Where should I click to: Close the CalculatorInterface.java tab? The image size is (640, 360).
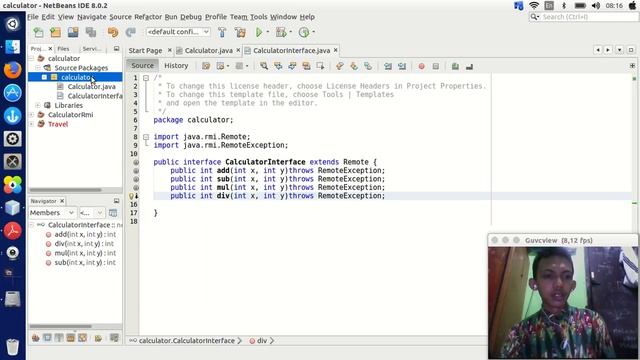coord(336,50)
